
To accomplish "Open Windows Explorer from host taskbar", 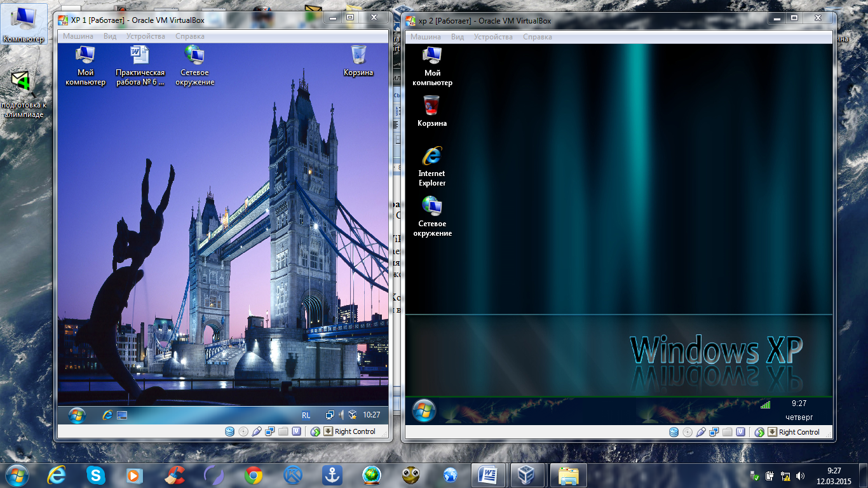I will 568,475.
